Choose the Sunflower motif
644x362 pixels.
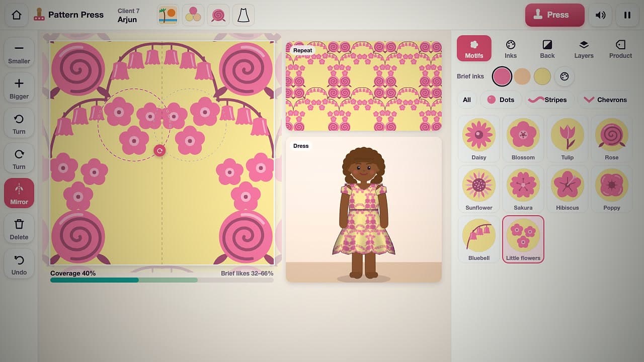pyautogui.click(x=479, y=189)
